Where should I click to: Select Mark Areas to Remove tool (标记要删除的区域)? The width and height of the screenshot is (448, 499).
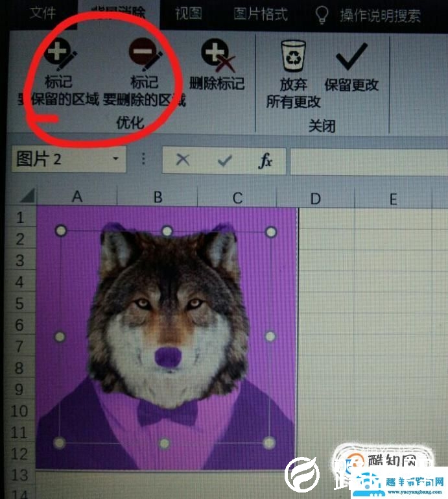[x=145, y=73]
